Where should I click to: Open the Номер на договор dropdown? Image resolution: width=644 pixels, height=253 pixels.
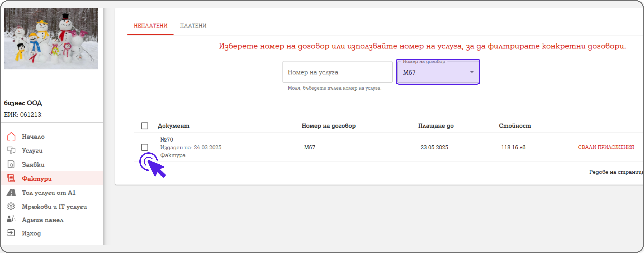coord(438,72)
